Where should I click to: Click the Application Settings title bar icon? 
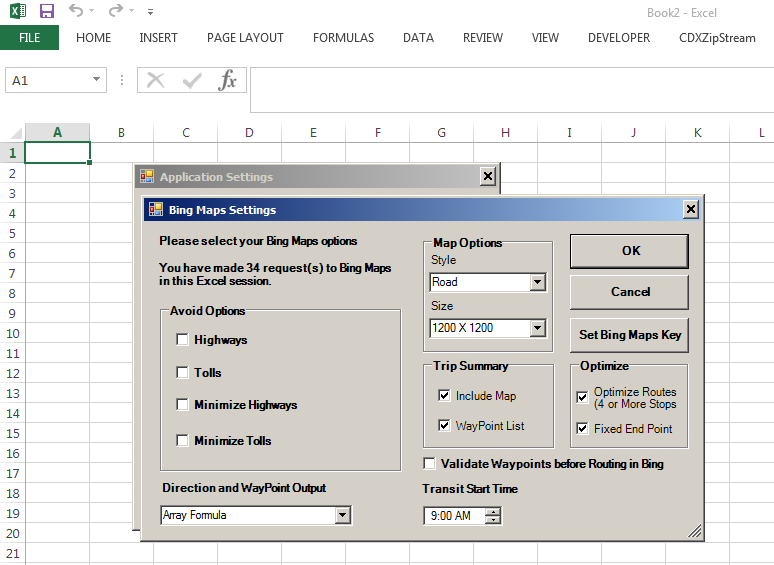coord(147,176)
